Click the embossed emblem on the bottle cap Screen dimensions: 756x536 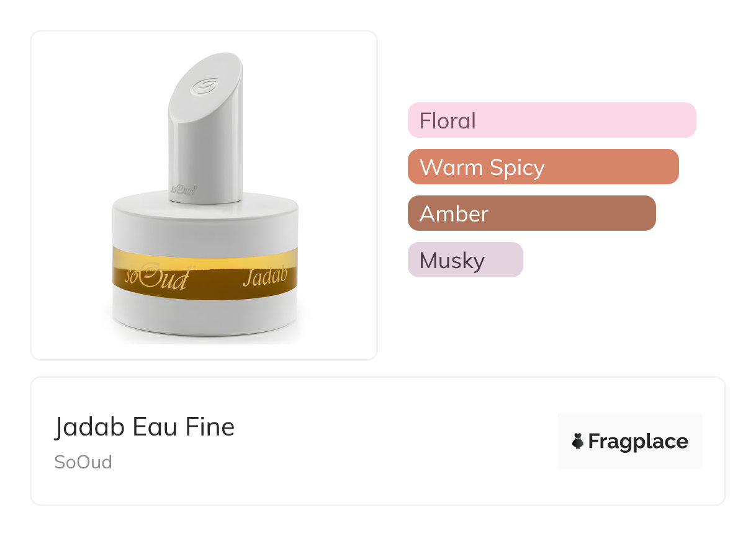click(x=204, y=87)
